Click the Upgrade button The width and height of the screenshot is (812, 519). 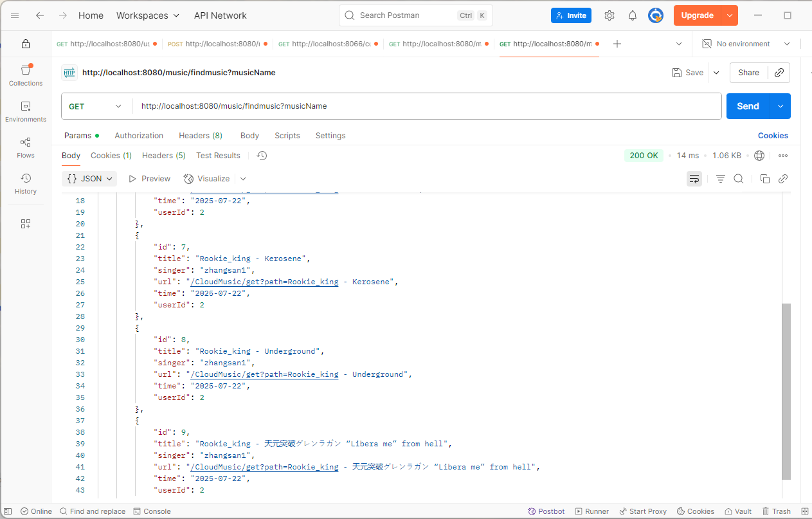point(698,15)
